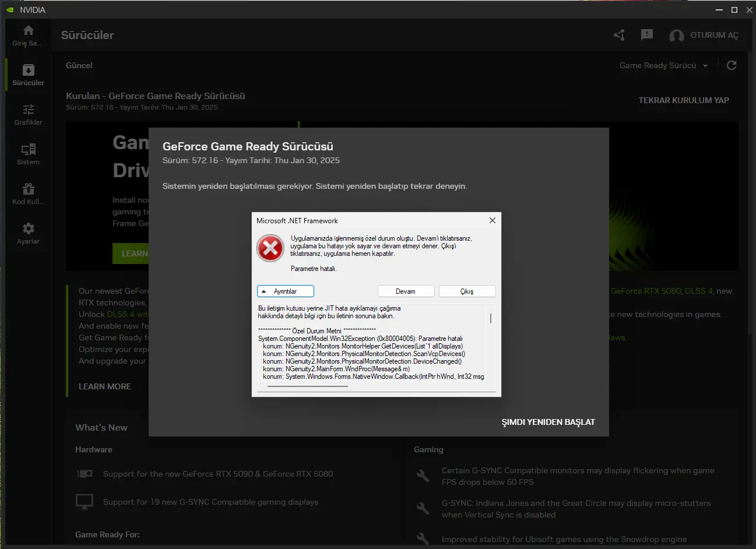This screenshot has width=756, height=549.
Task: Maximize the NVIDIA window
Action: (x=734, y=10)
